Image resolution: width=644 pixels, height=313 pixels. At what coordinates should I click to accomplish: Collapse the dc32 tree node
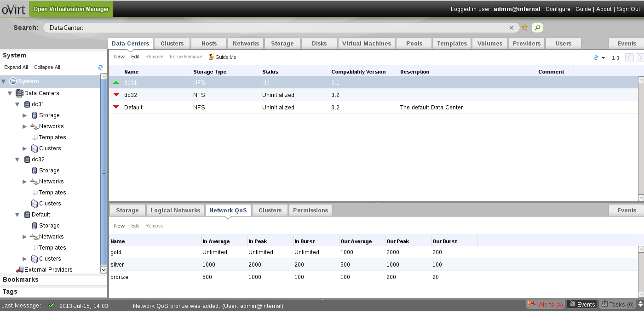point(17,159)
